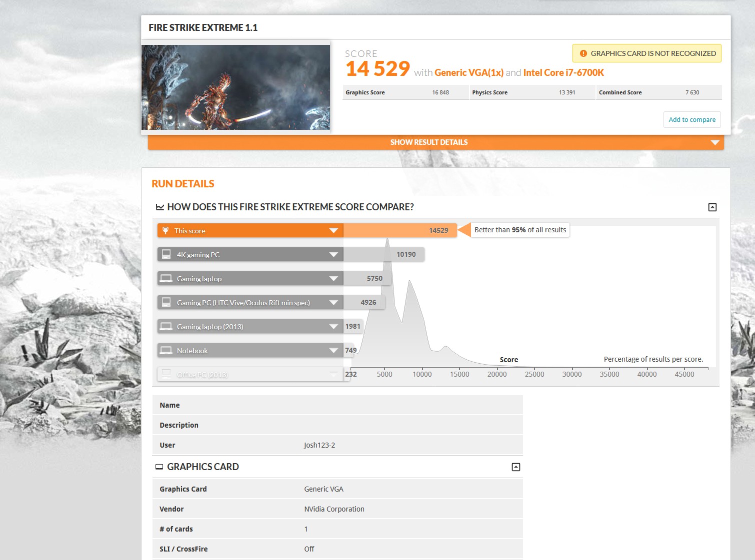The height and width of the screenshot is (560, 755).
Task: Click the Better than 95% of all results tooltip
Action: [x=520, y=230]
